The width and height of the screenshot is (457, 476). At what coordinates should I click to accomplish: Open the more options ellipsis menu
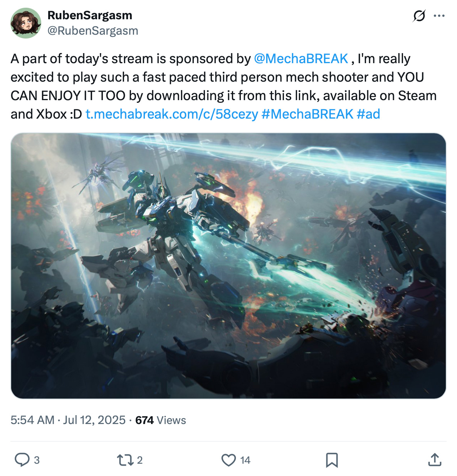(439, 16)
